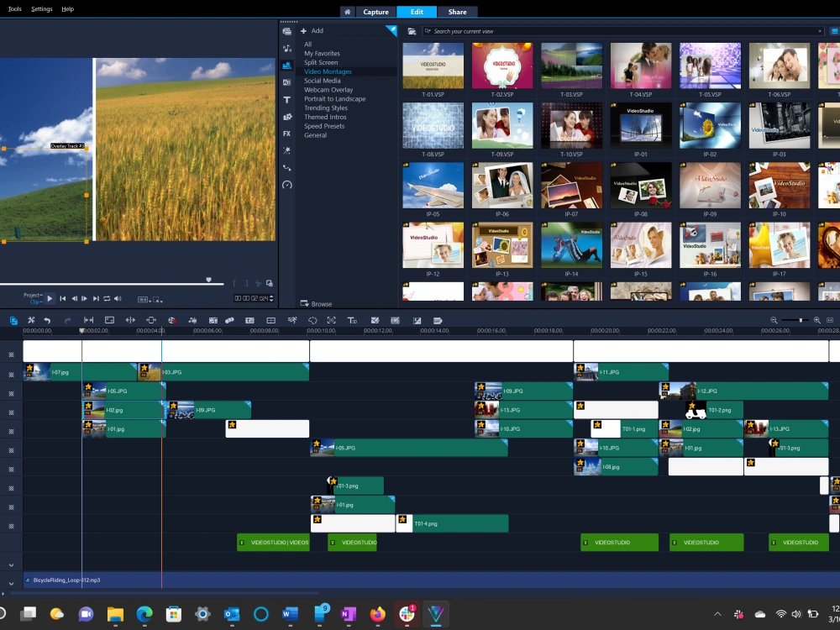Toggle repeat/loop playback

[107, 299]
